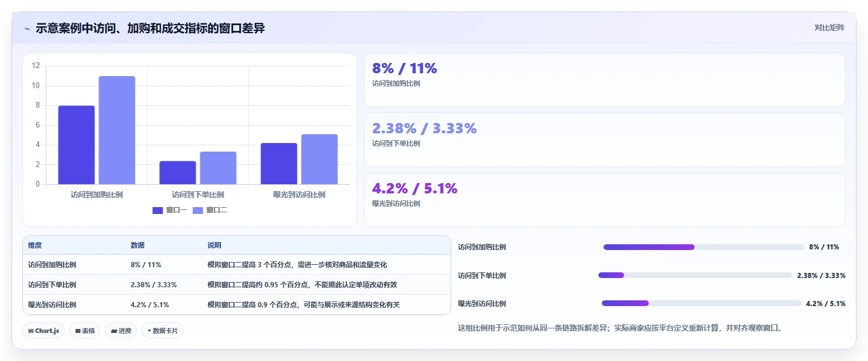Viewport: 868px width, 361px height.
Task: Open the 8% / 11% data card
Action: pyautogui.click(x=605, y=80)
